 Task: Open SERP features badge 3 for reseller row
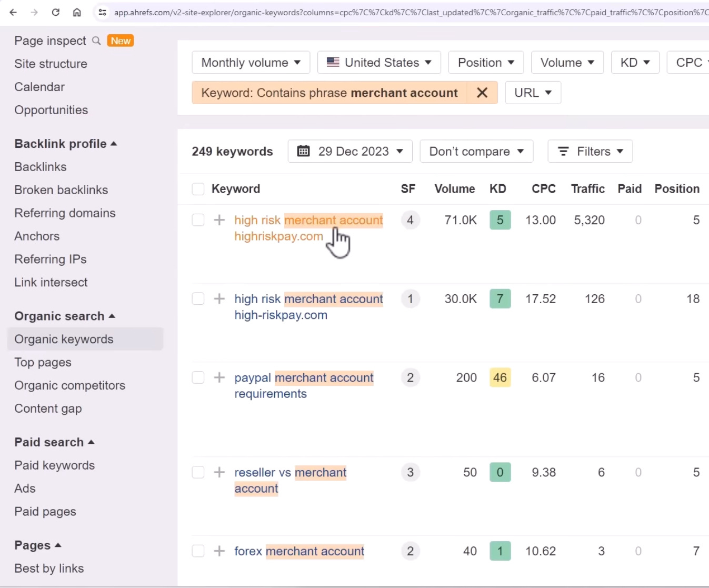click(x=411, y=472)
